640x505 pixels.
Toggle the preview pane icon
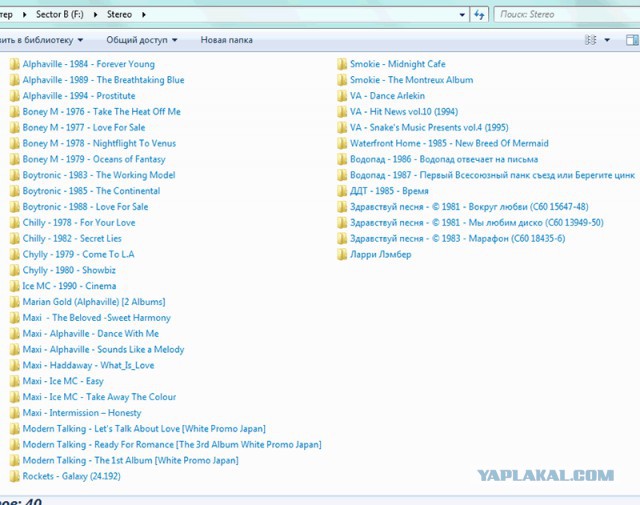point(632,40)
